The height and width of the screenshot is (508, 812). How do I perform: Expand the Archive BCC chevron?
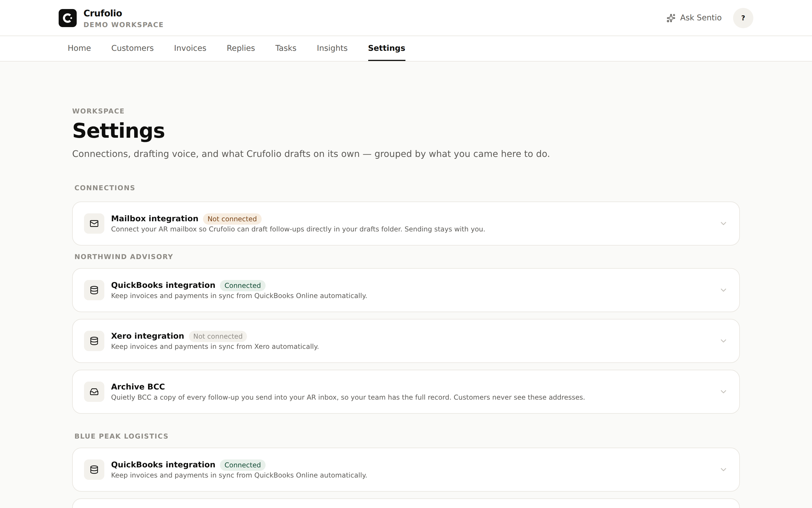[x=723, y=391]
